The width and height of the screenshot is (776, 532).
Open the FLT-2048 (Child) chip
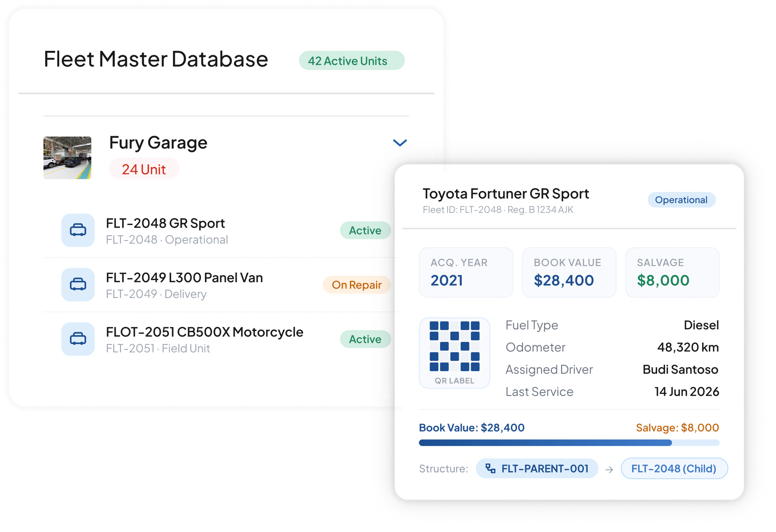pos(674,468)
